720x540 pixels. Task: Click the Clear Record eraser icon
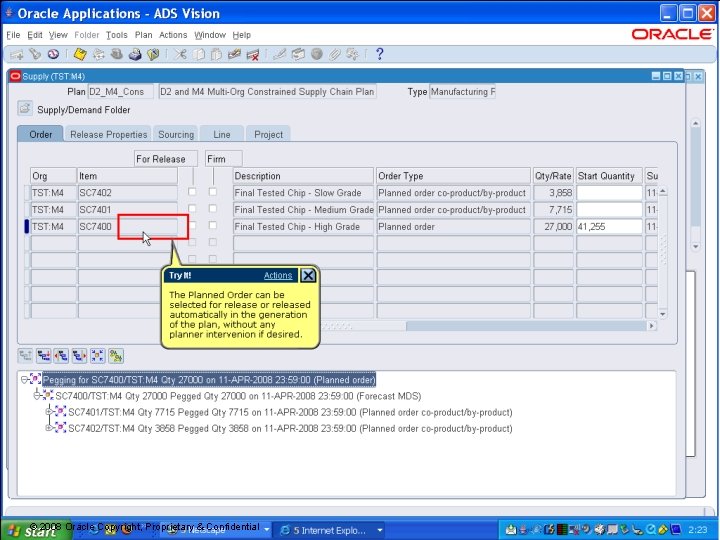234,54
